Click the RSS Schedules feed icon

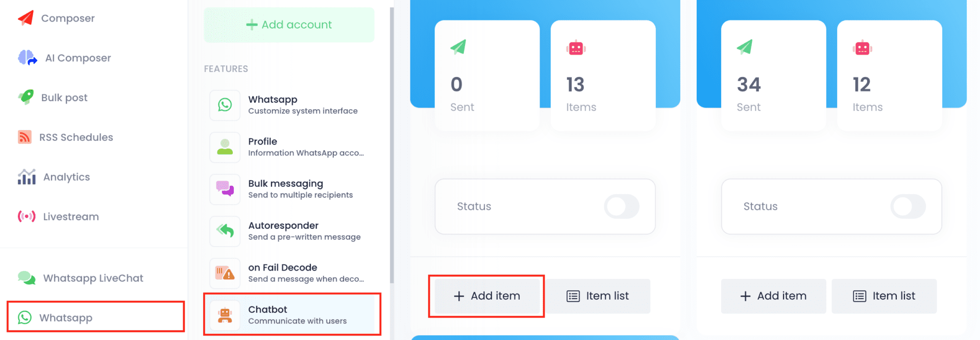pyautogui.click(x=24, y=137)
